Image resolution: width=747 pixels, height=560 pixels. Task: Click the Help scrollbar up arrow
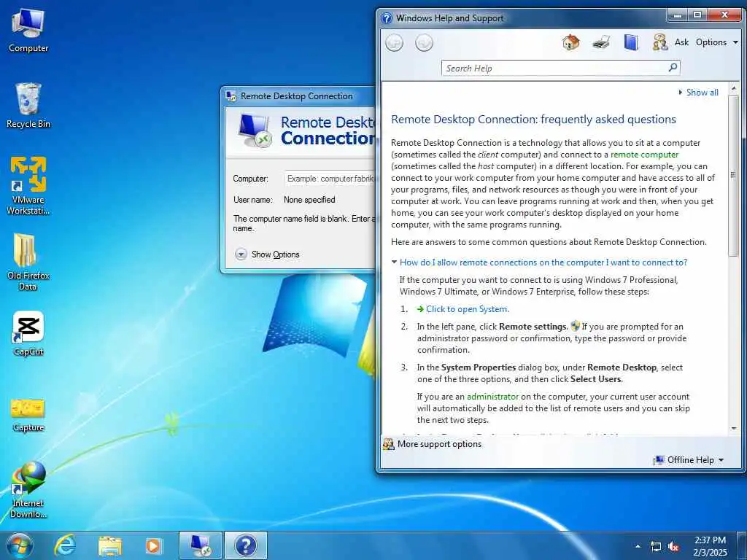(733, 88)
